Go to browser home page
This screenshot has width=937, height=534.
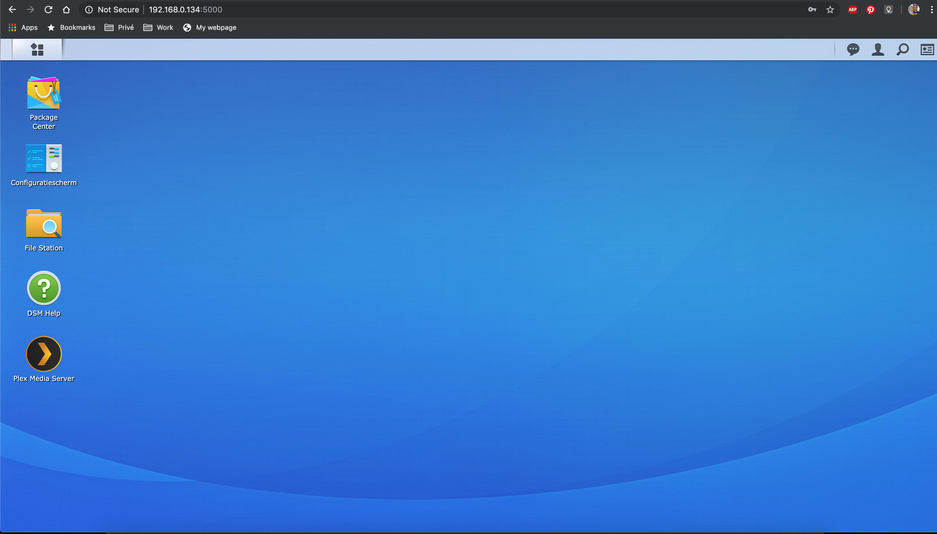click(x=66, y=10)
